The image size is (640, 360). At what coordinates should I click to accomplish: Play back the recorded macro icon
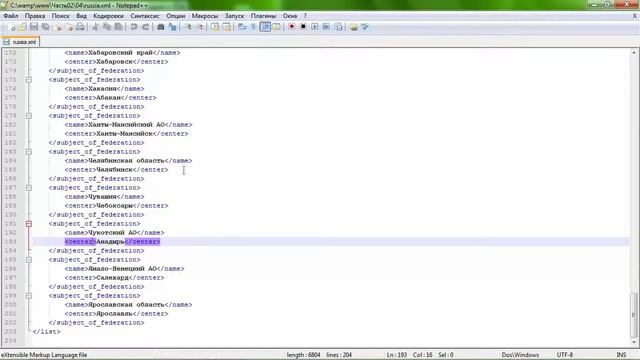[x=315, y=27]
